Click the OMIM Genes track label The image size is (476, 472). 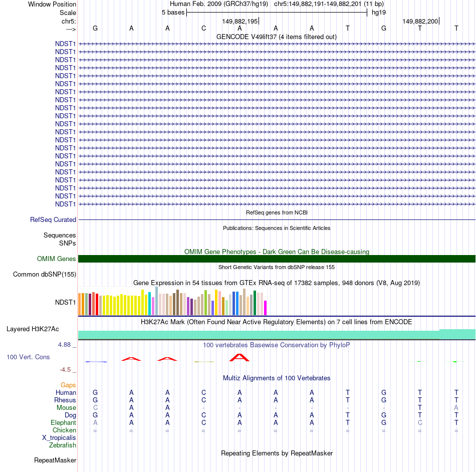pos(56,259)
